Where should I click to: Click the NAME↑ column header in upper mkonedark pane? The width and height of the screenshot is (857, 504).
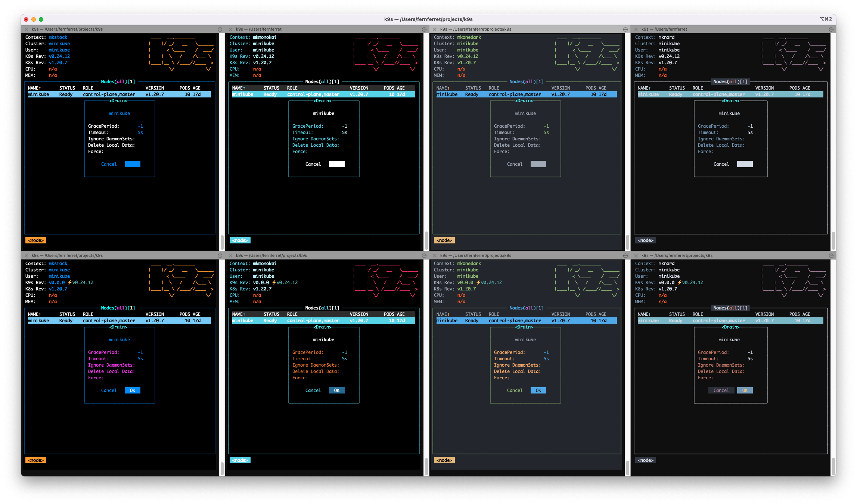coord(443,88)
